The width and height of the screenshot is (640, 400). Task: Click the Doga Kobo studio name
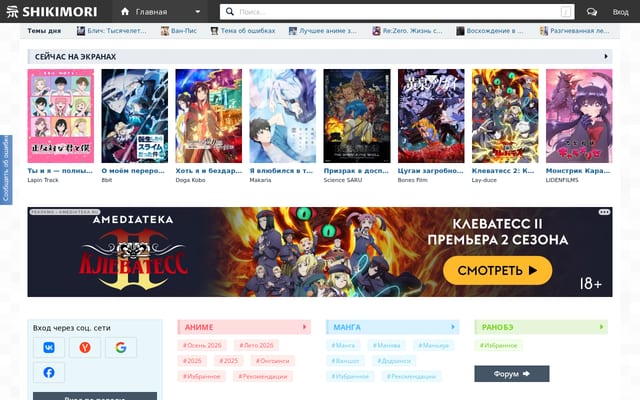(190, 180)
